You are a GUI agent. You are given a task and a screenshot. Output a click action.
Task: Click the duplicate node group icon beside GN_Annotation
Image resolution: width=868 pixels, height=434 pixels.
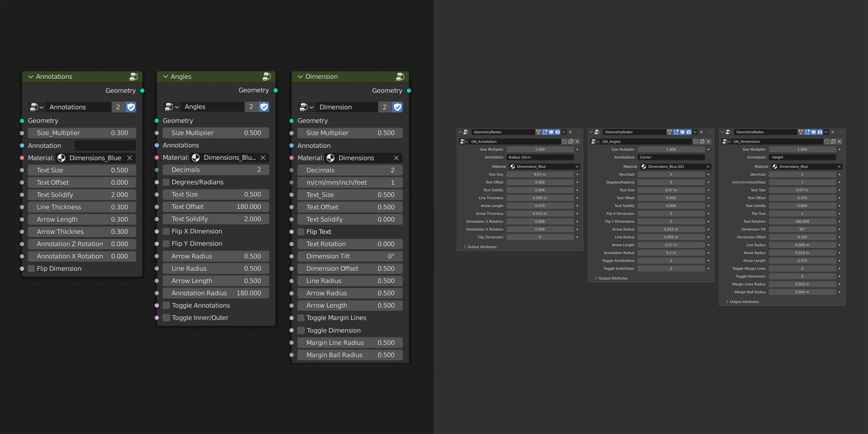point(571,141)
